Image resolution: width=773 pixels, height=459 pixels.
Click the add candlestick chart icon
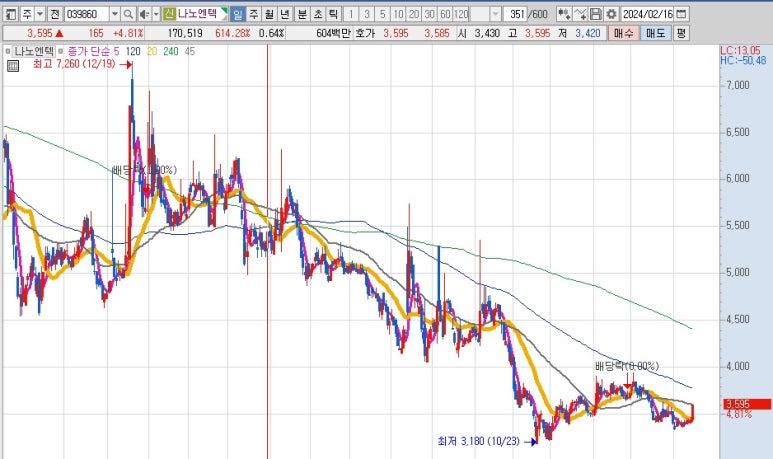click(564, 14)
